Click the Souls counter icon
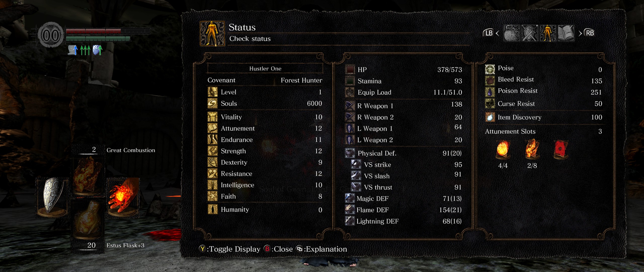The image size is (644, 272). 213,103
